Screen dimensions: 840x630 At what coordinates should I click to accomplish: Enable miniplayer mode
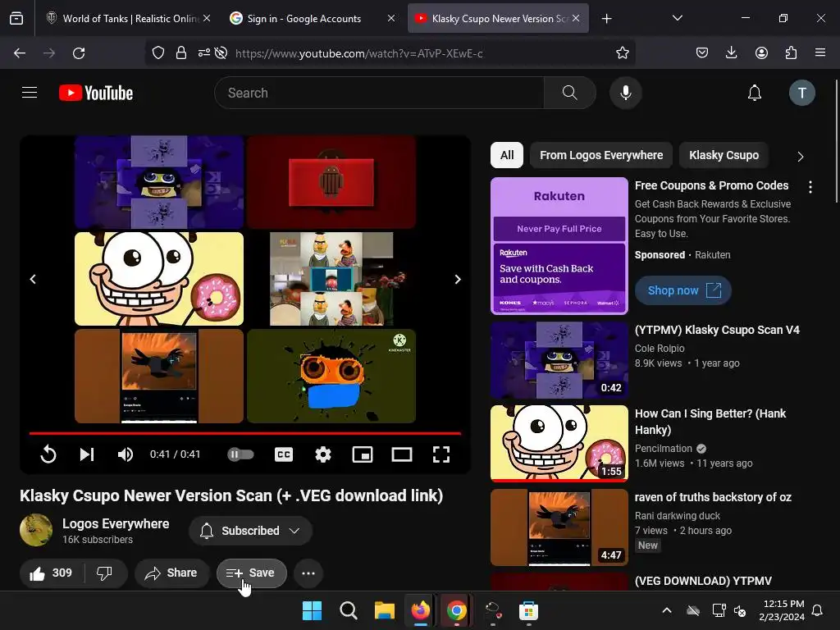(x=362, y=454)
